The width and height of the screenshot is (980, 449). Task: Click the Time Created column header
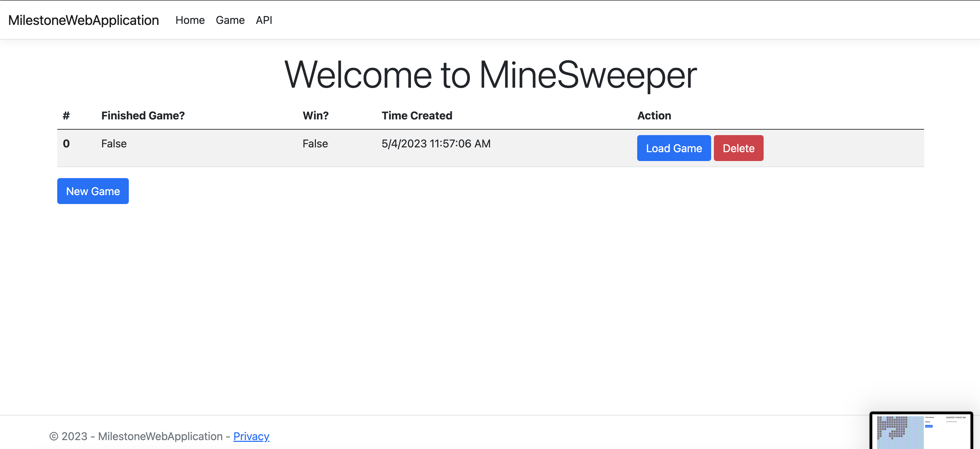click(417, 115)
